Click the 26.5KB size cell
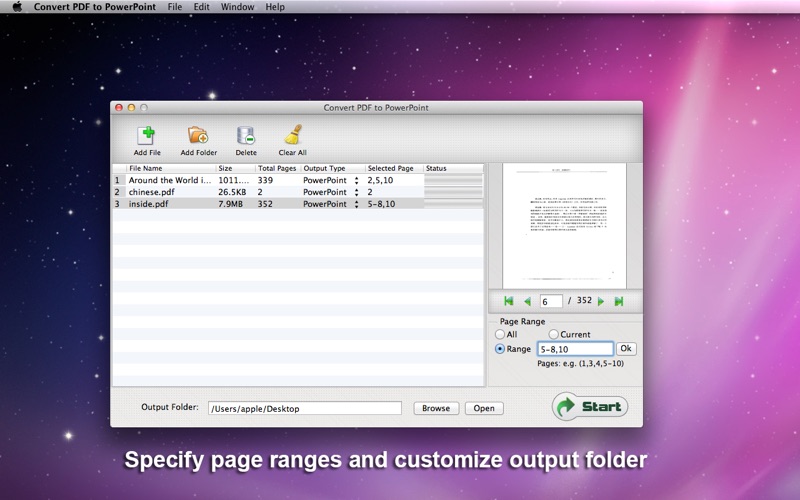 (x=232, y=192)
